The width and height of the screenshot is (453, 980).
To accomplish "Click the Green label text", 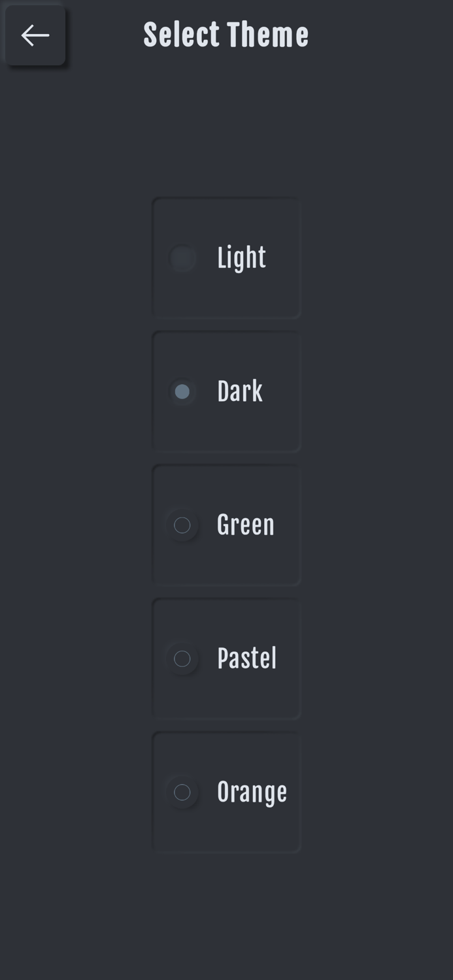I will (x=244, y=525).
